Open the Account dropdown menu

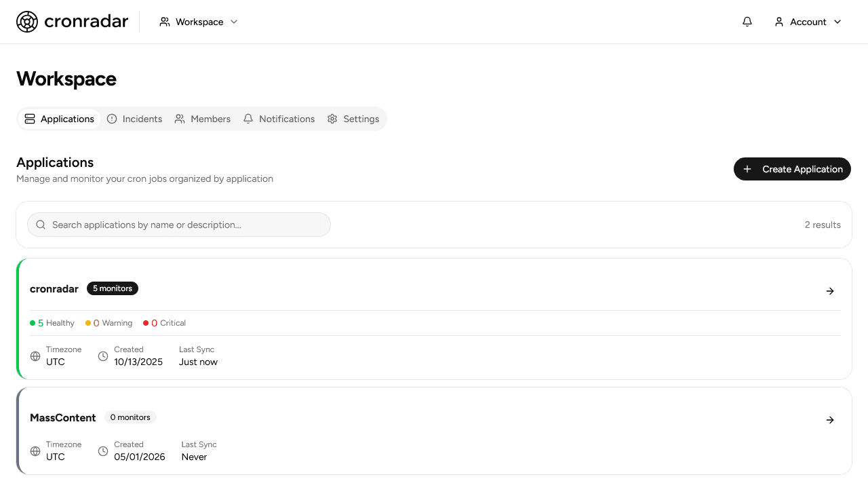point(808,22)
